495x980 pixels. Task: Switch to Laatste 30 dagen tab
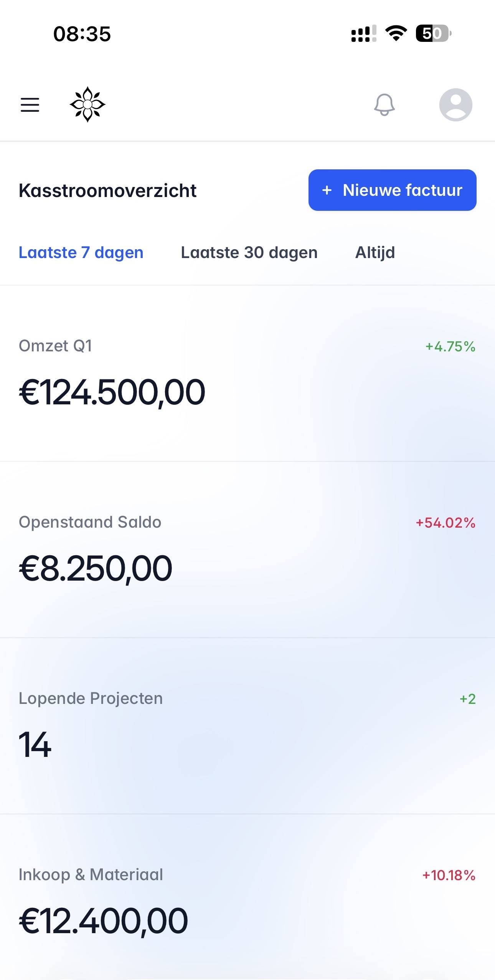(x=249, y=253)
